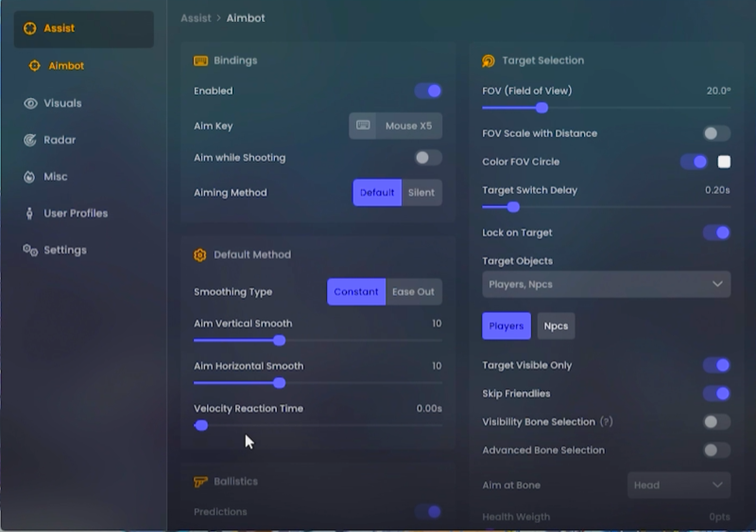The width and height of the screenshot is (756, 532).
Task: Click the 0.20s Target Switch Delay value
Action: pyautogui.click(x=717, y=190)
